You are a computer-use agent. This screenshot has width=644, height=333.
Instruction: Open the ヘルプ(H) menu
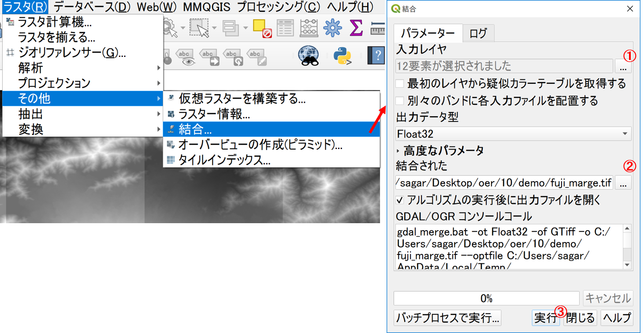tap(350, 7)
